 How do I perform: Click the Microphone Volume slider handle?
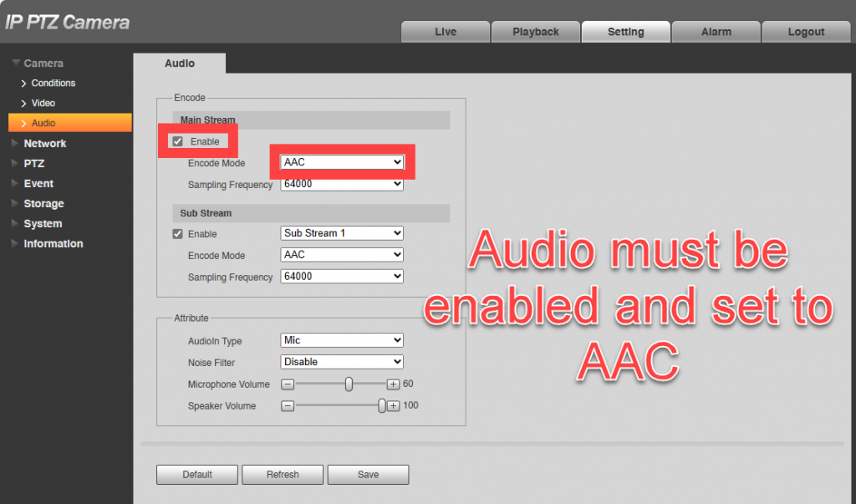click(x=349, y=384)
